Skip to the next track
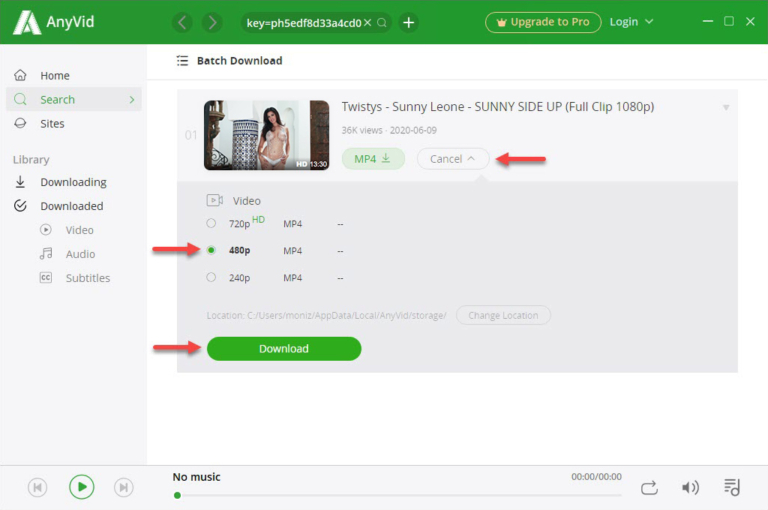The height and width of the screenshot is (510, 768). 123,487
